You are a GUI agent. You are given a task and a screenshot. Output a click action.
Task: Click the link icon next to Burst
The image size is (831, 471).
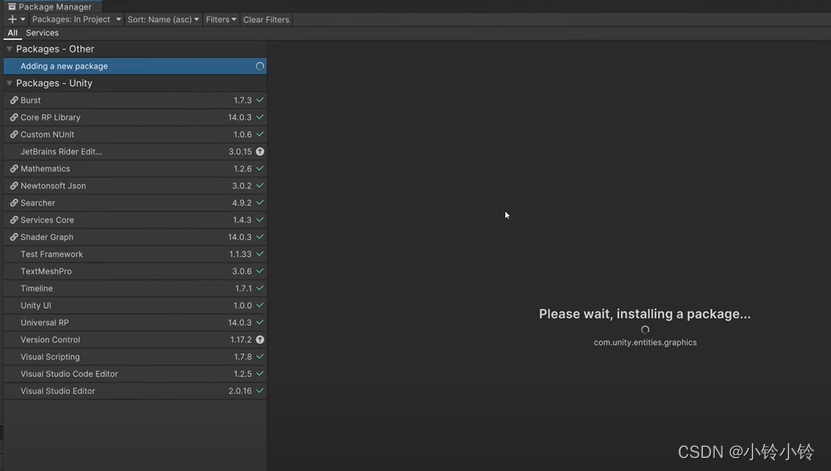click(14, 100)
